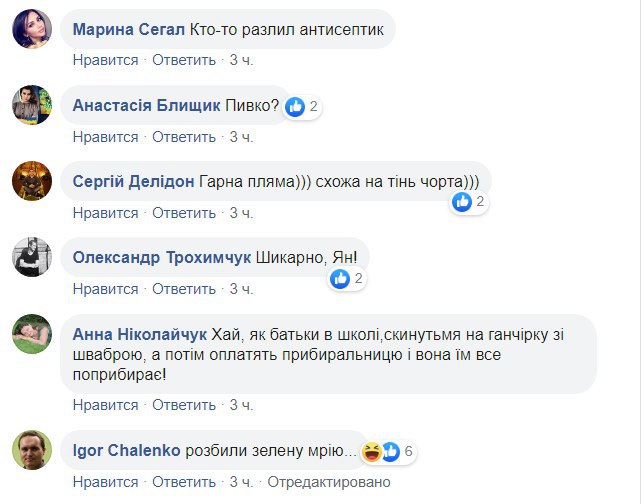Open Анна Ніколайчук's profile photo
641x504 pixels.
pos(32,336)
